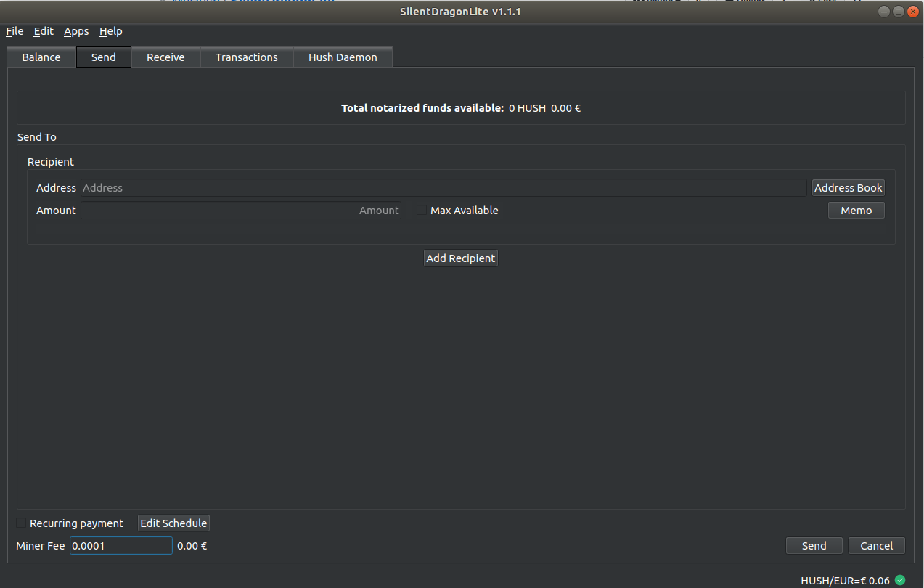Close the SilentDragonLite window
The image size is (924, 588).
(913, 12)
